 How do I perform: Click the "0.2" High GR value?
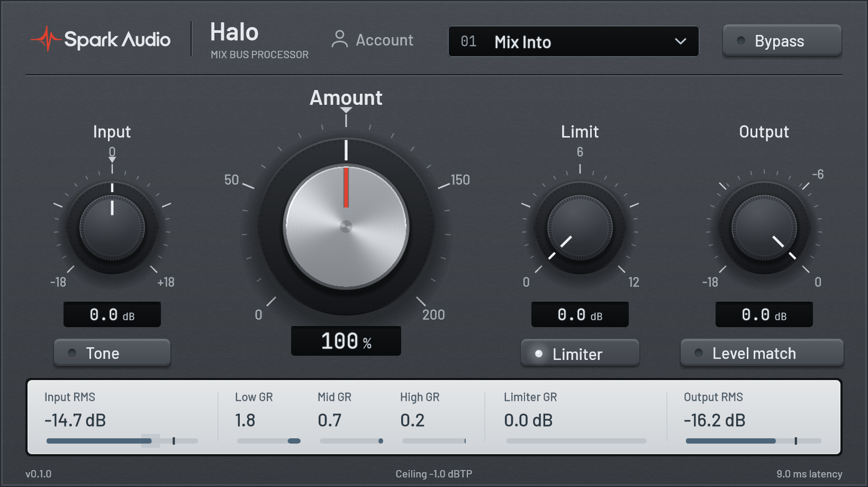click(x=412, y=420)
